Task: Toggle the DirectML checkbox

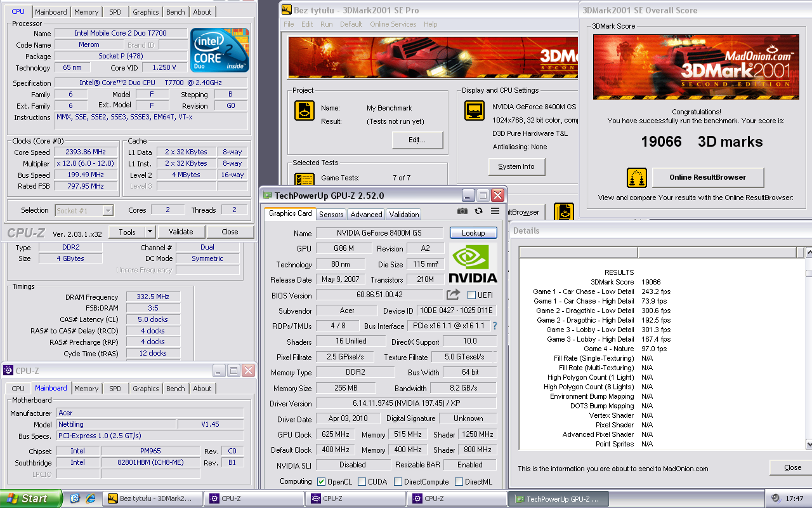Action: 459,482
